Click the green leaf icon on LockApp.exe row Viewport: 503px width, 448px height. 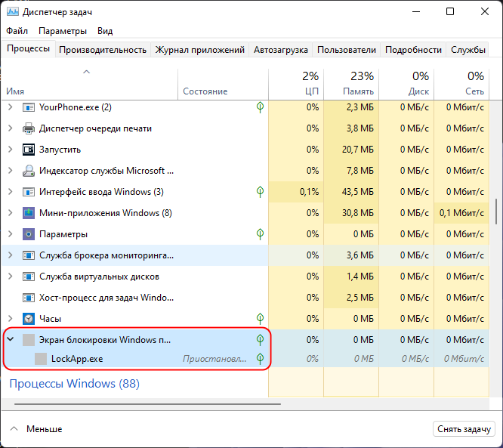click(260, 358)
